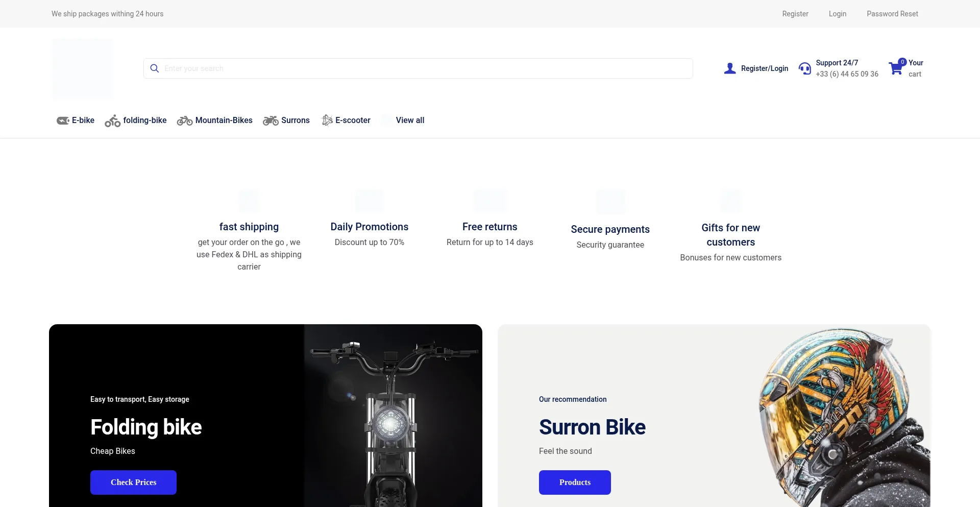980x507 pixels.
Task: Click the Check Prices button
Action: pyautogui.click(x=133, y=482)
